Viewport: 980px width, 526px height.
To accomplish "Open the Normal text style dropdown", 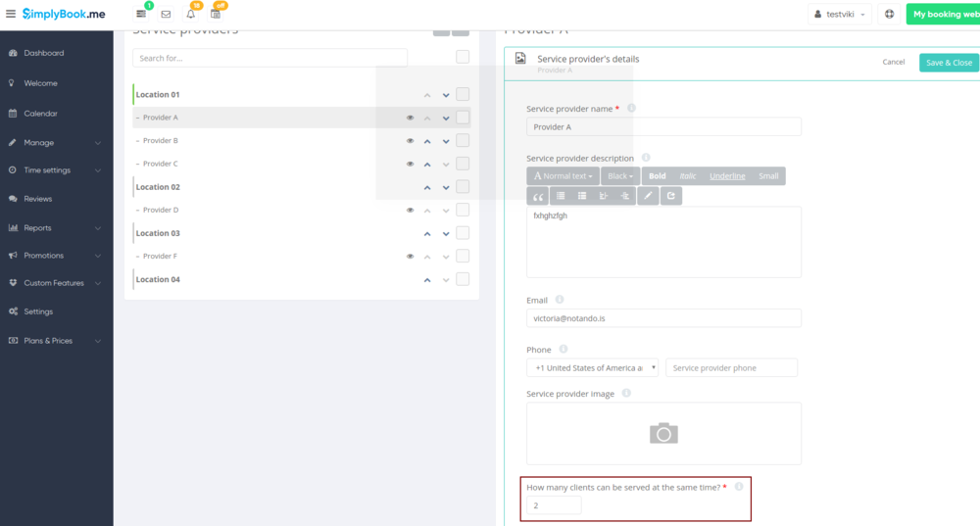I will [562, 176].
